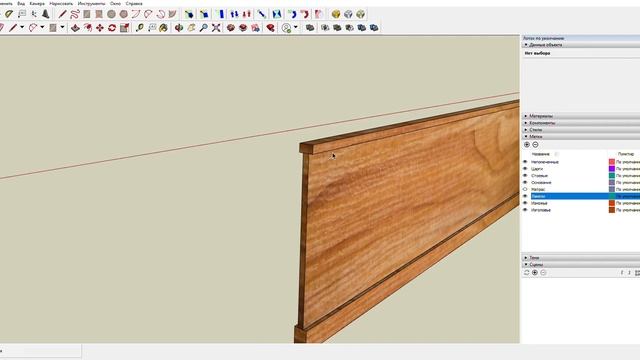Open the Extension Manager ruby icon

coord(270,28)
